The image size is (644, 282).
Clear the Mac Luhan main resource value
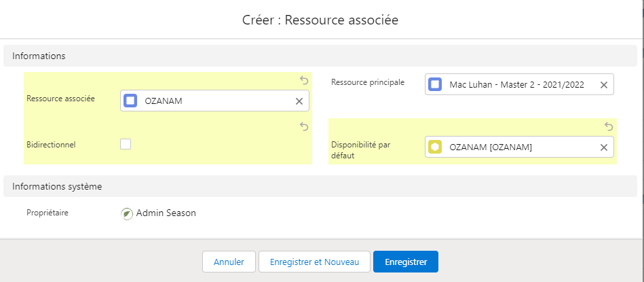603,85
